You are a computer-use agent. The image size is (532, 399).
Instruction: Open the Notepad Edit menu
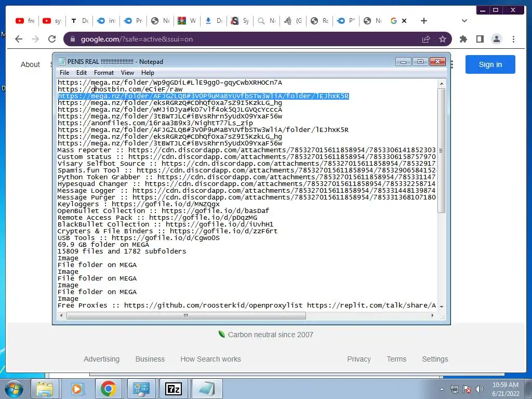tap(82, 73)
